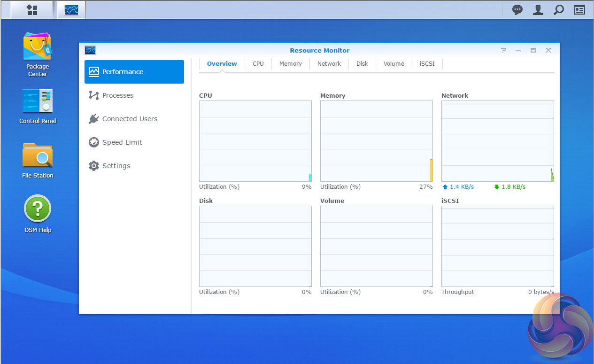Open the Package Center desktop icon
The width and height of the screenshot is (594, 364).
[38, 47]
